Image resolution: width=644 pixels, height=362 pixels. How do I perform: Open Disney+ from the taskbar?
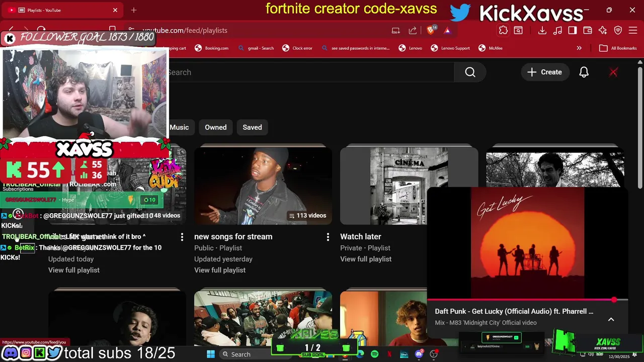[404, 354]
